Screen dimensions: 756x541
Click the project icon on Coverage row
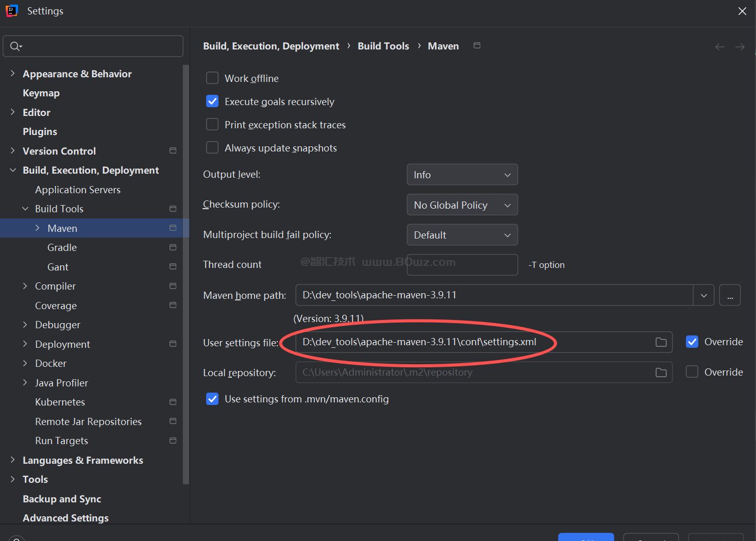(x=173, y=305)
